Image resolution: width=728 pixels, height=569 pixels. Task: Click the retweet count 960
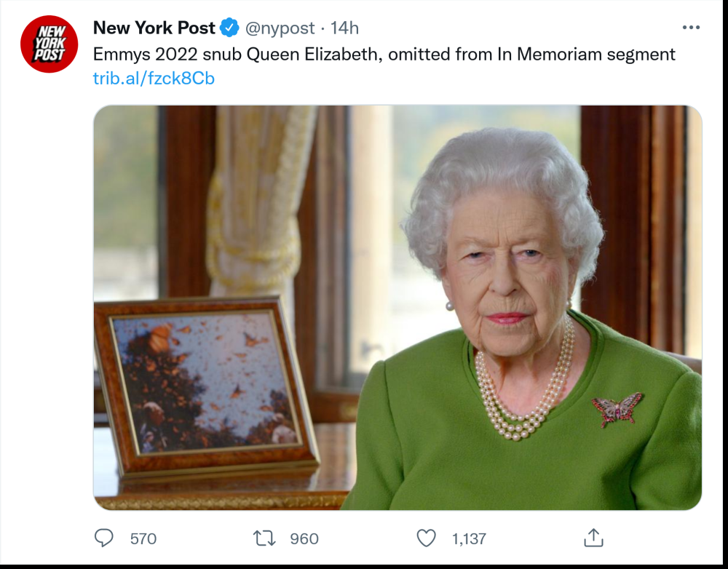coord(304,538)
